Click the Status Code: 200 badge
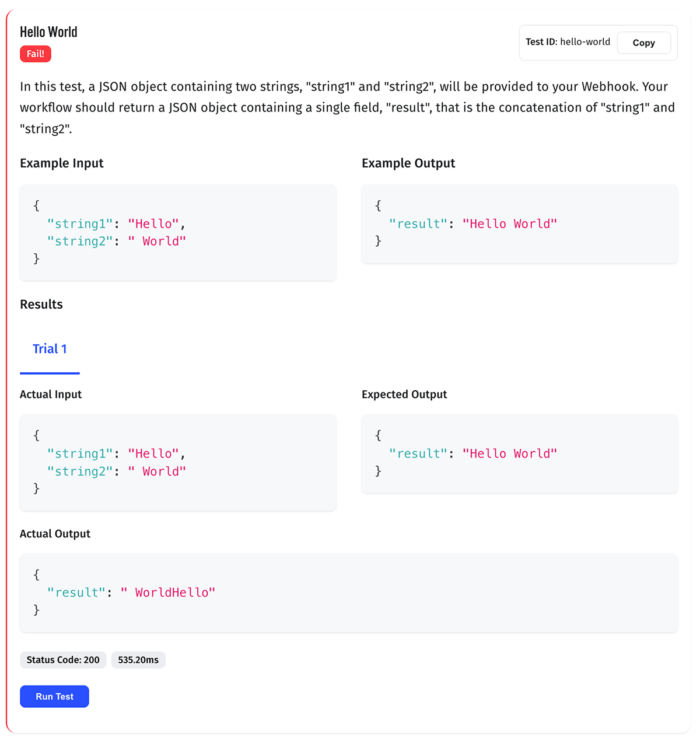The height and width of the screenshot is (741, 700). pos(63,660)
